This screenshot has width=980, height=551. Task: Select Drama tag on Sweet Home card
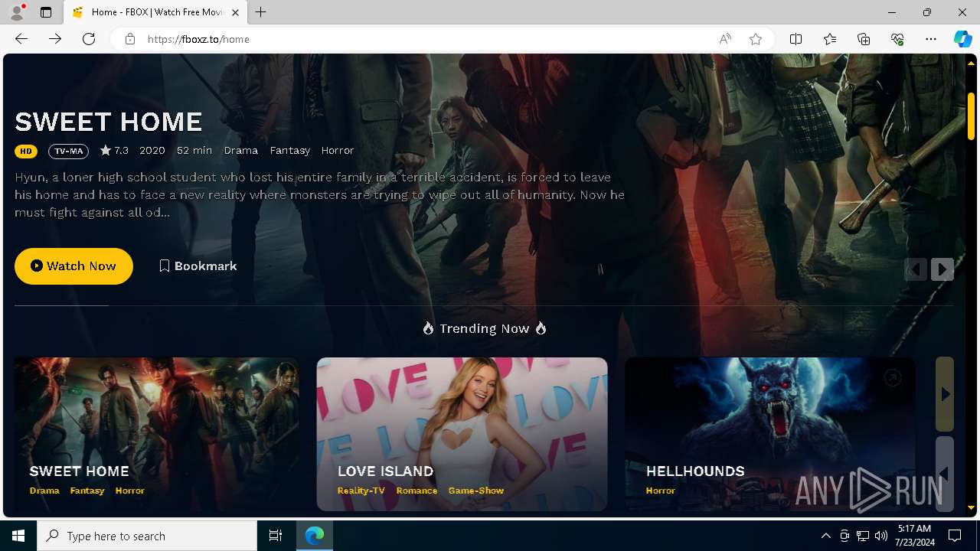[x=44, y=491]
